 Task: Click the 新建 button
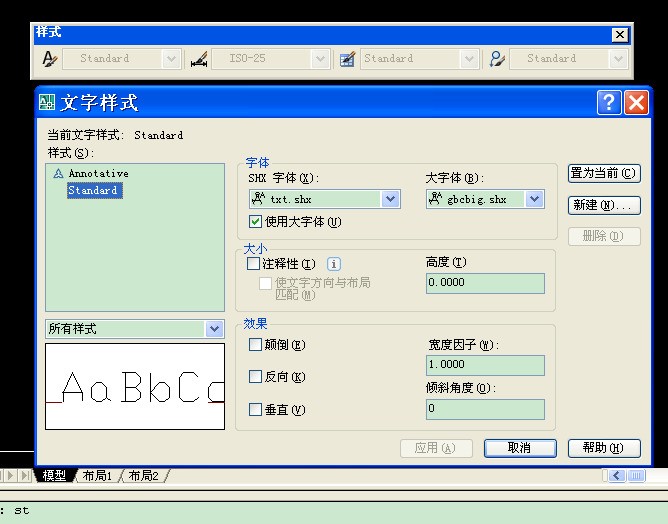click(604, 205)
